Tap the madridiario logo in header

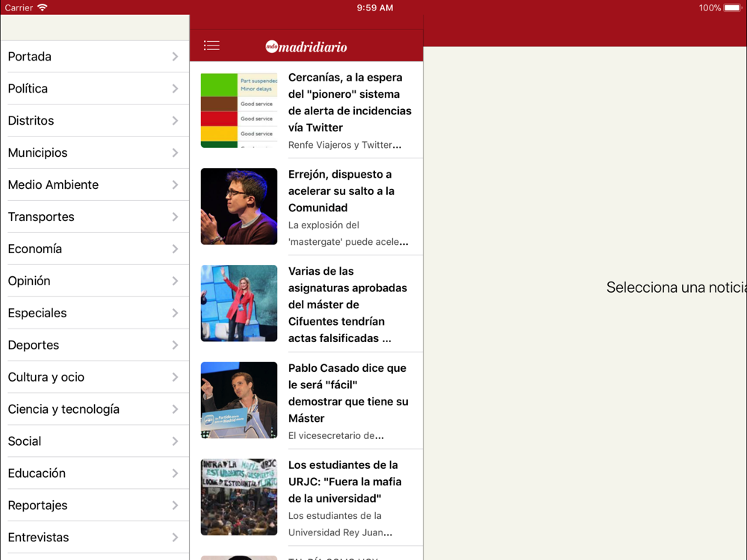306,46
